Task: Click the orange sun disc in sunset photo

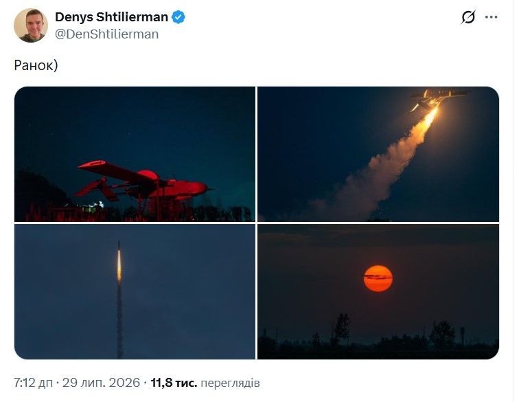Action: pos(378,278)
